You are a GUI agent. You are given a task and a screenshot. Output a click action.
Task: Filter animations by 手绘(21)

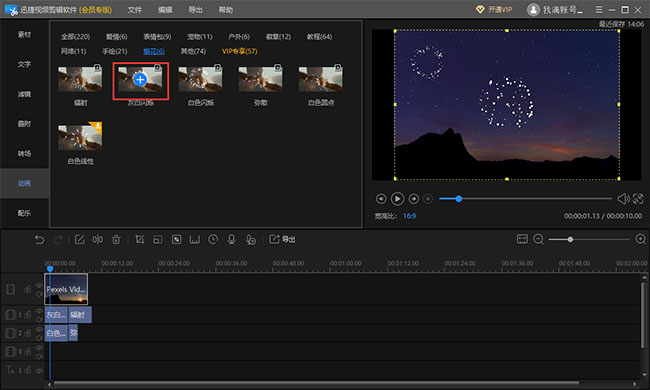115,51
